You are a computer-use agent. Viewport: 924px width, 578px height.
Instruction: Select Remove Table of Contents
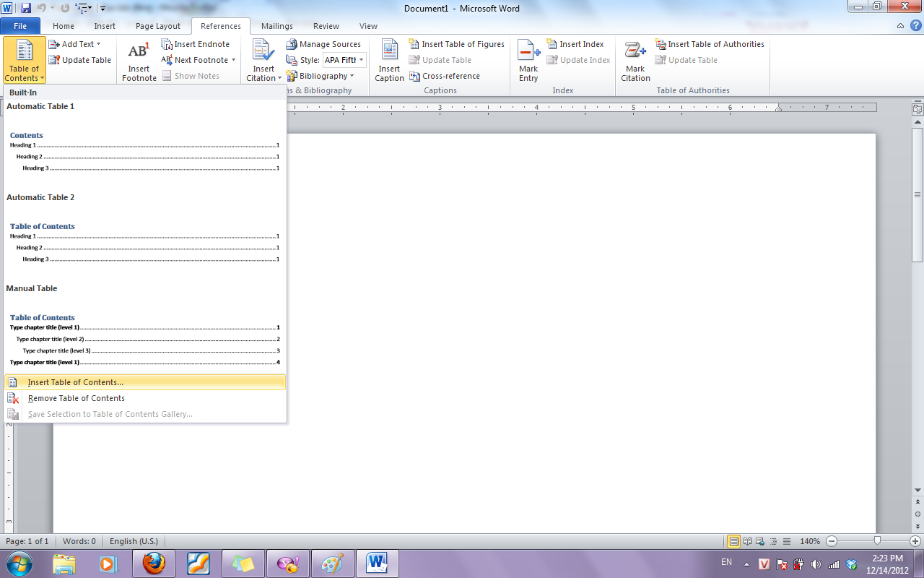coord(144,398)
